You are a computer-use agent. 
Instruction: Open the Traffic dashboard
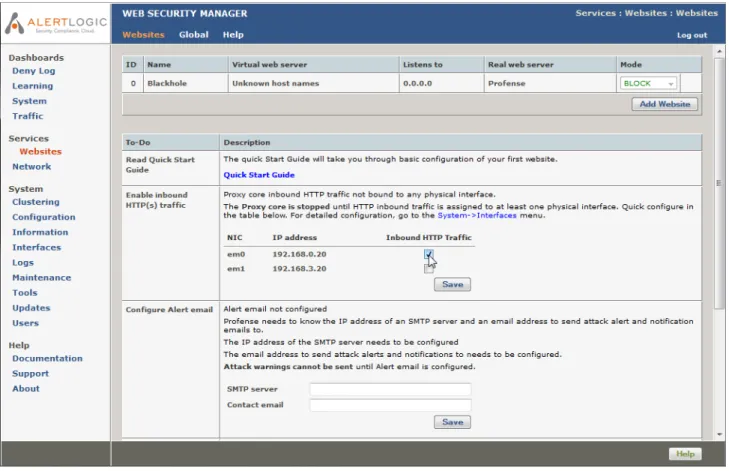pyautogui.click(x=27, y=116)
